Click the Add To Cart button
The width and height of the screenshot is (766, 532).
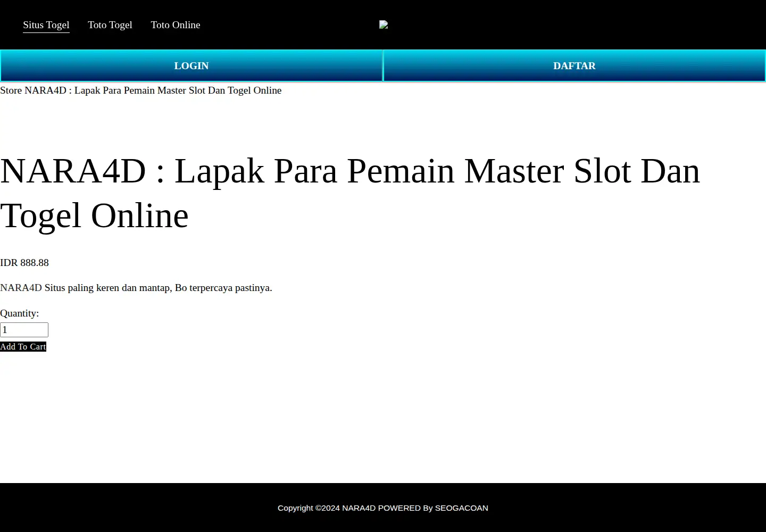point(23,347)
